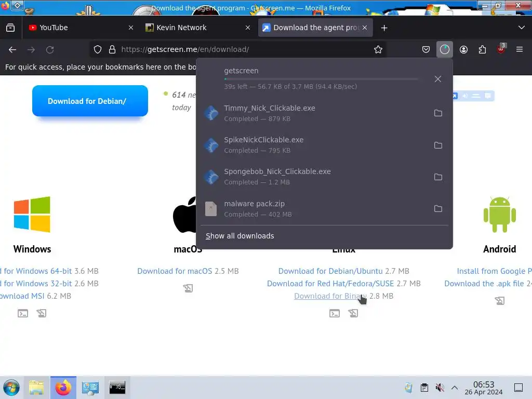Viewport: 532px width, 399px height.
Task: Toggle the Downloads panel button
Action: coord(445,50)
